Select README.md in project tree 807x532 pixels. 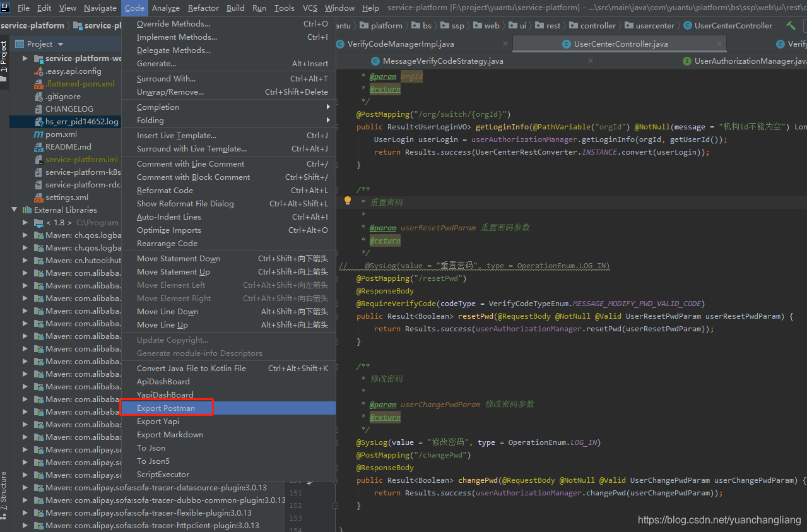[68, 147]
